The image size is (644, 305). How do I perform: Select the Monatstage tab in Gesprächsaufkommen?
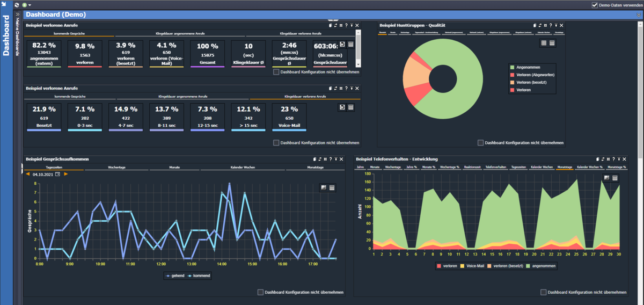tap(314, 168)
